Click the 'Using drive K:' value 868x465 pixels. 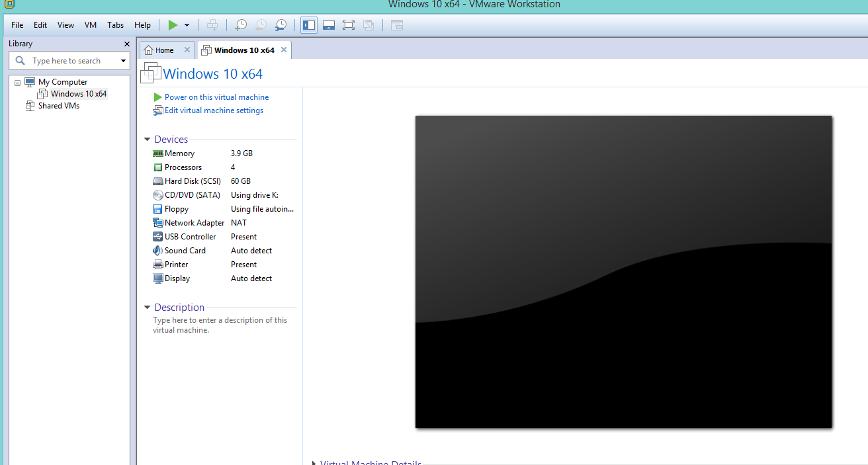click(255, 195)
